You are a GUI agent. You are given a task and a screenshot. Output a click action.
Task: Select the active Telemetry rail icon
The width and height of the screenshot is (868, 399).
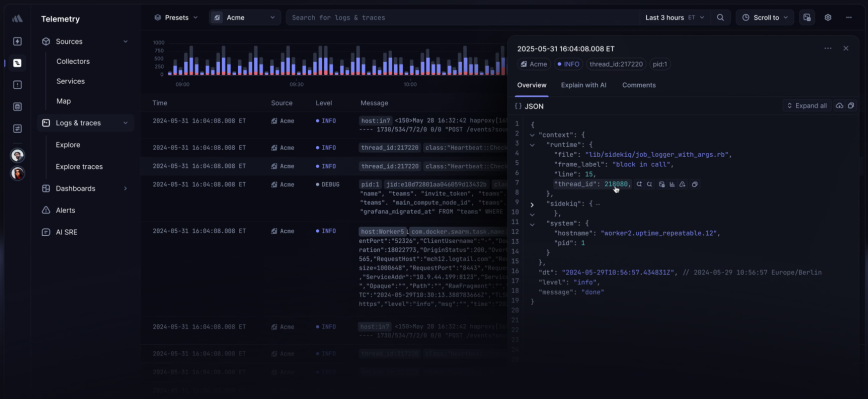pyautogui.click(x=17, y=63)
